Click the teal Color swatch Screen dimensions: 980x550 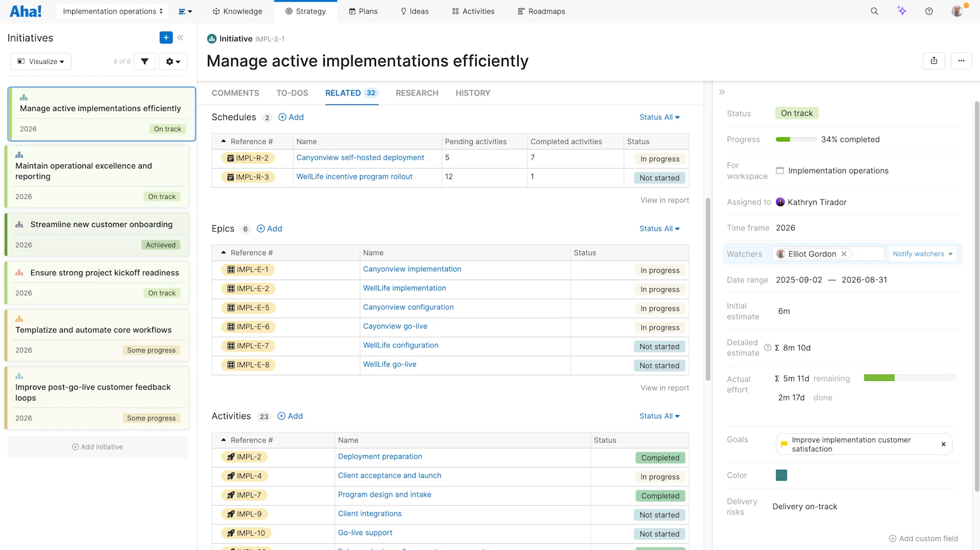(x=781, y=475)
